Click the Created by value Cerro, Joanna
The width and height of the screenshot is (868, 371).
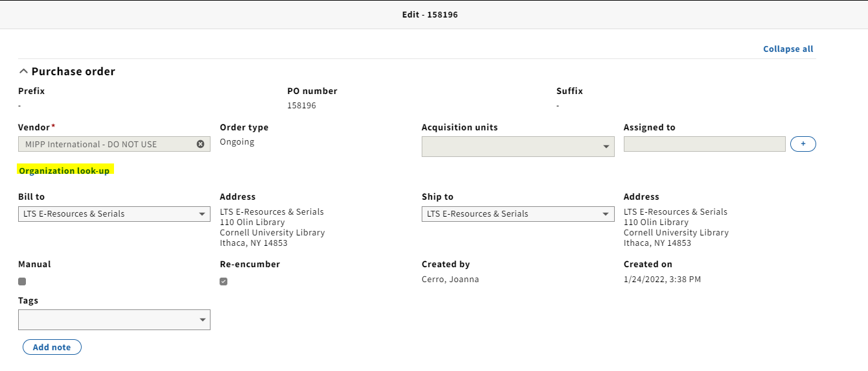point(450,280)
